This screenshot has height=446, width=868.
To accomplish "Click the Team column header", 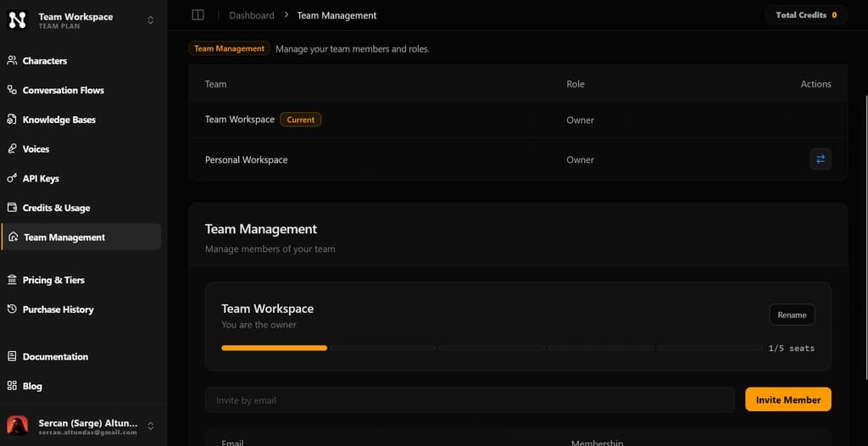I will 215,84.
